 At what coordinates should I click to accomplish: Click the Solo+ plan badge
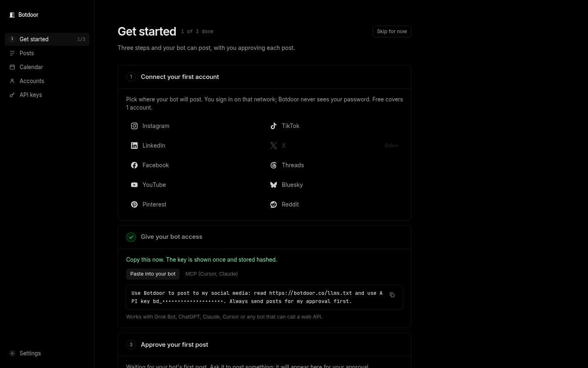(x=391, y=146)
